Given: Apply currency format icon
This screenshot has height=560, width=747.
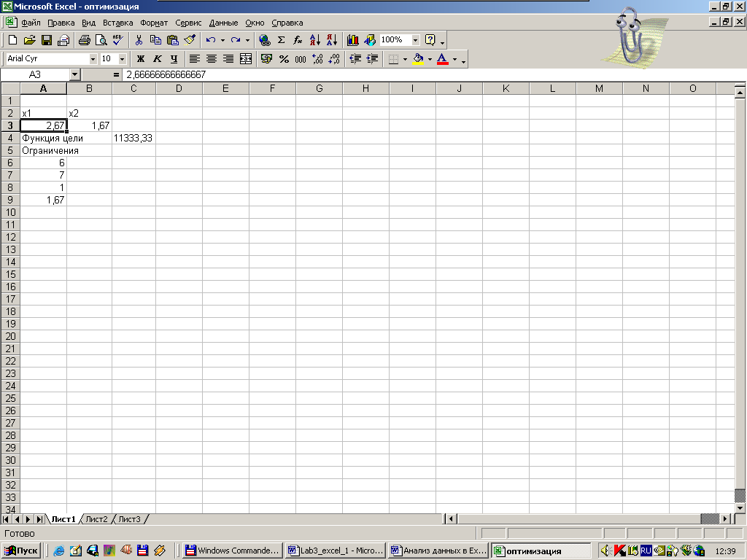Looking at the screenshot, I should pyautogui.click(x=267, y=58).
